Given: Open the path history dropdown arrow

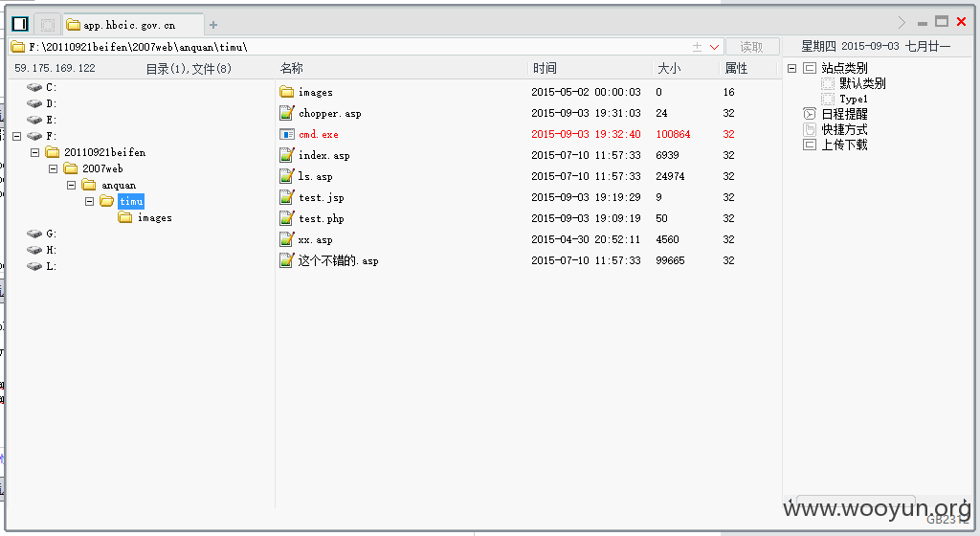Looking at the screenshot, I should [714, 47].
